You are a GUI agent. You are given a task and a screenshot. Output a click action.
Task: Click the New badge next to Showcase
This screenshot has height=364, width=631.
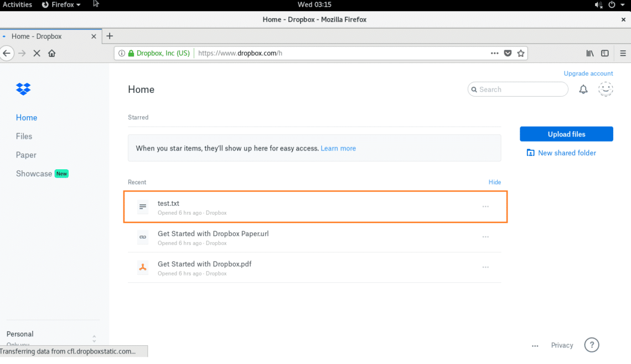61,174
